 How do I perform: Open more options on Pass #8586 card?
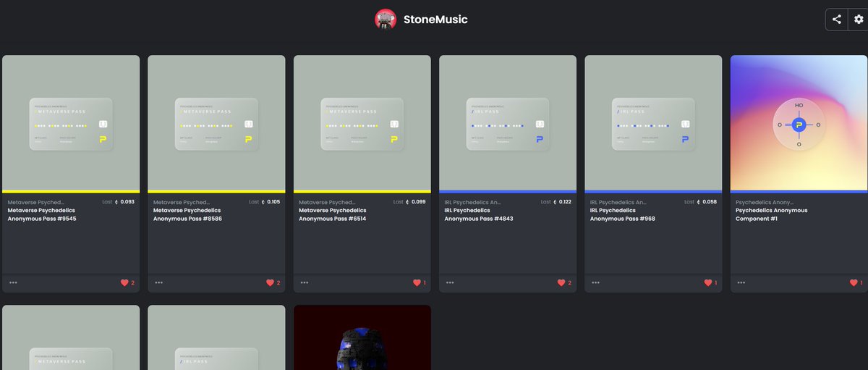click(x=158, y=282)
